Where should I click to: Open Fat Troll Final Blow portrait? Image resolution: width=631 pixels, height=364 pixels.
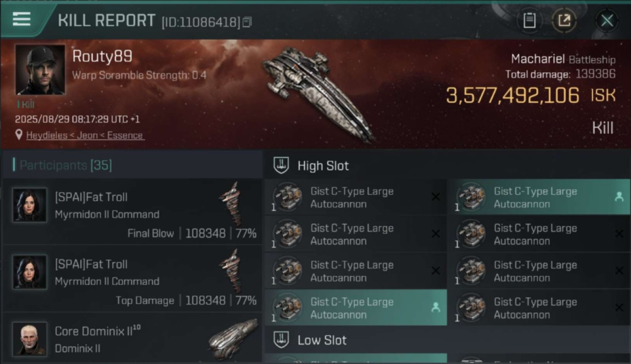point(30,205)
